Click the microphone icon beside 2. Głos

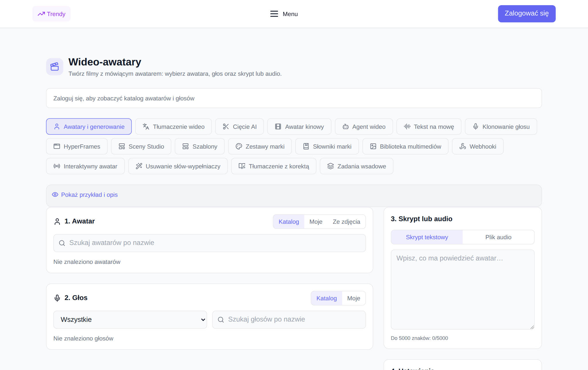(57, 298)
